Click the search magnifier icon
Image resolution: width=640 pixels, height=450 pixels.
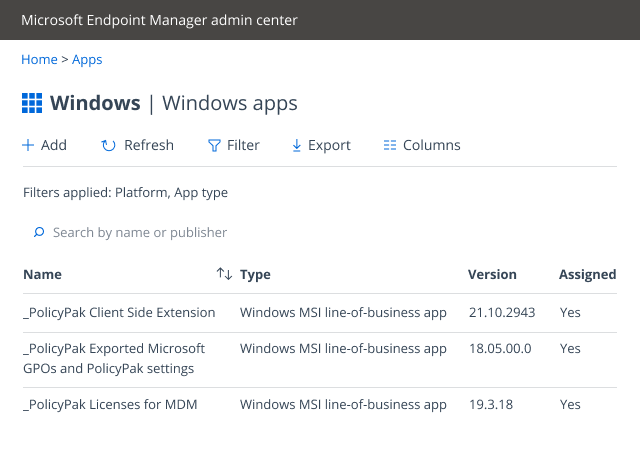(39, 233)
